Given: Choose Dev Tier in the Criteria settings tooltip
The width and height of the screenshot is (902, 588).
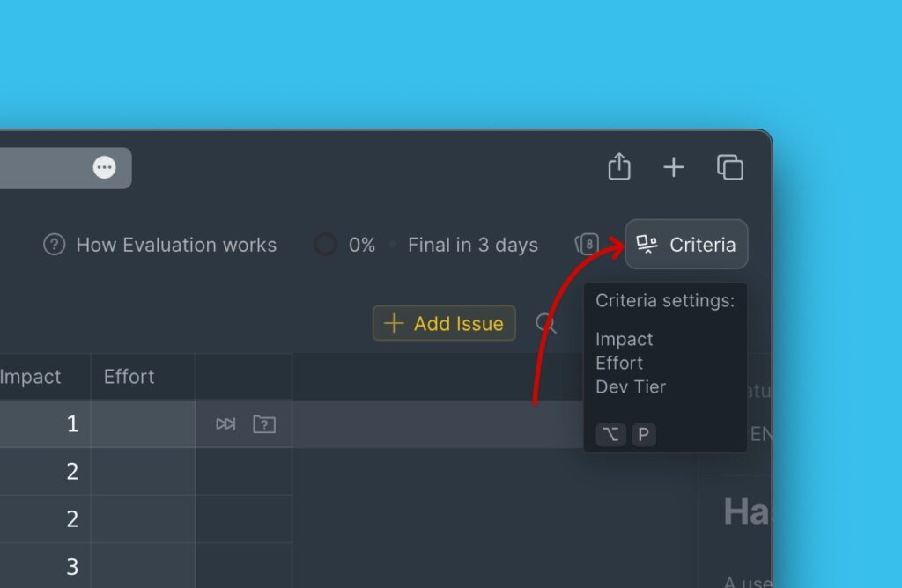Looking at the screenshot, I should point(631,387).
